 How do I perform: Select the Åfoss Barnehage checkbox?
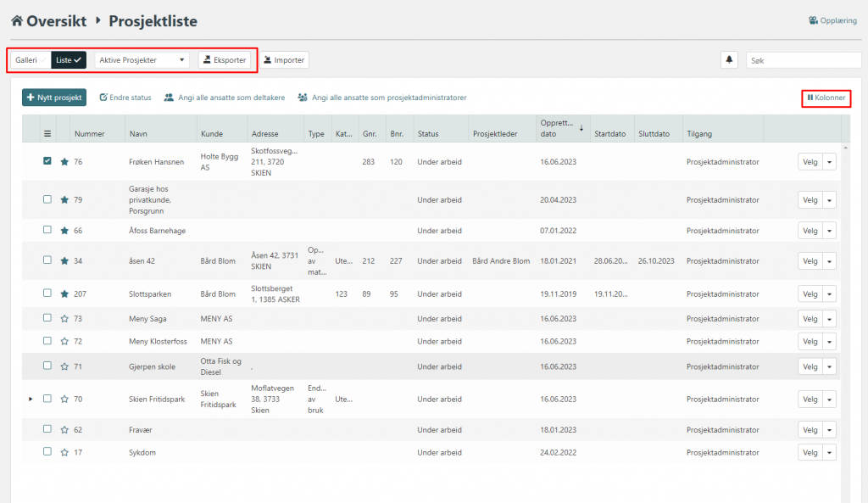tap(47, 230)
